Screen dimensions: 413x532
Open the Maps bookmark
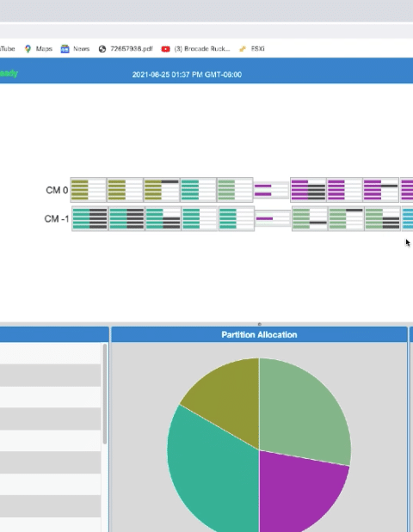coord(39,49)
